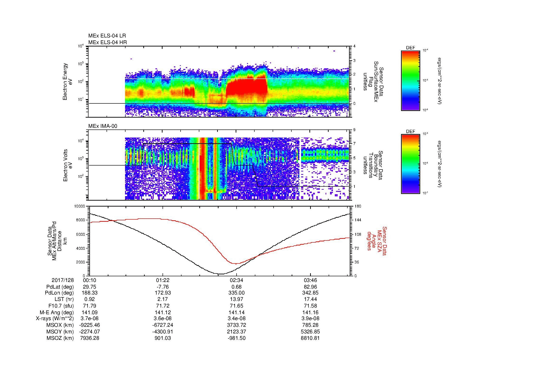Click the MSOY value '-4300.91'
Screen dimensions: 555x392
(x=163, y=332)
